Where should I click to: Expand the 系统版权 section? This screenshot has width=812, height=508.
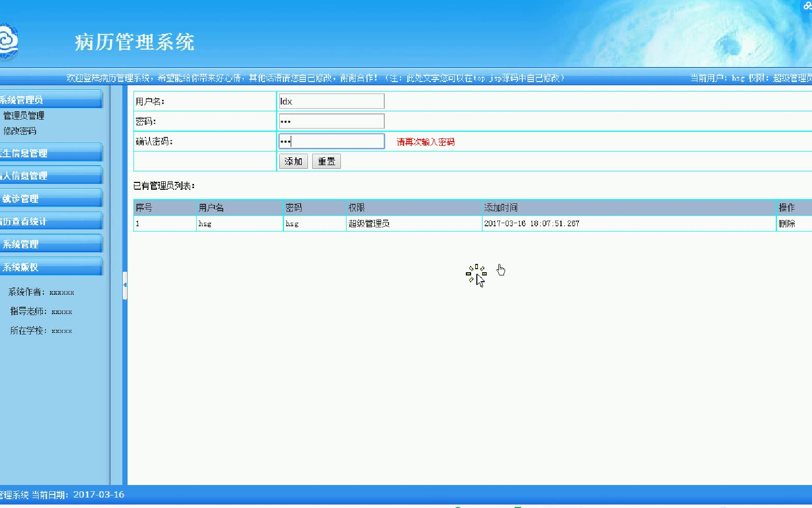coord(20,267)
